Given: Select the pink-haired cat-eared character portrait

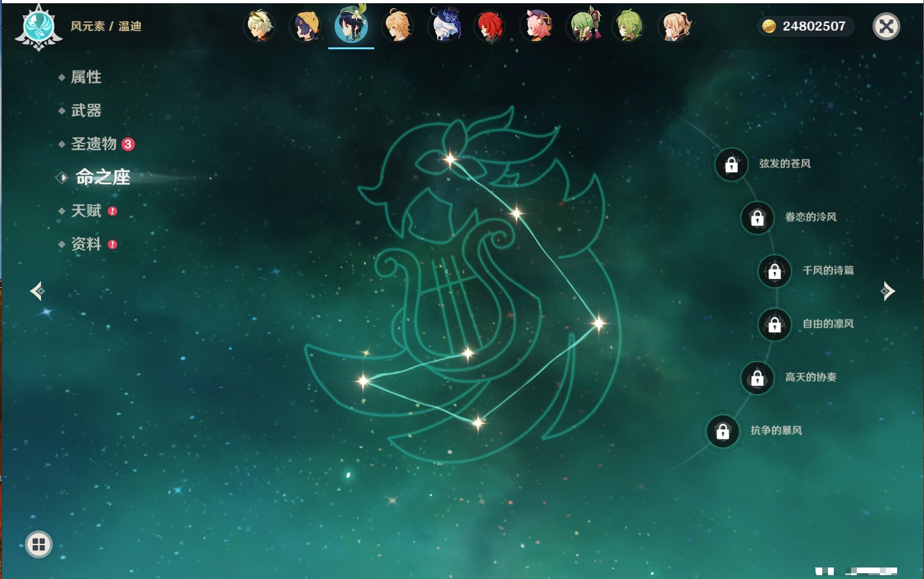Looking at the screenshot, I should pyautogui.click(x=537, y=26).
